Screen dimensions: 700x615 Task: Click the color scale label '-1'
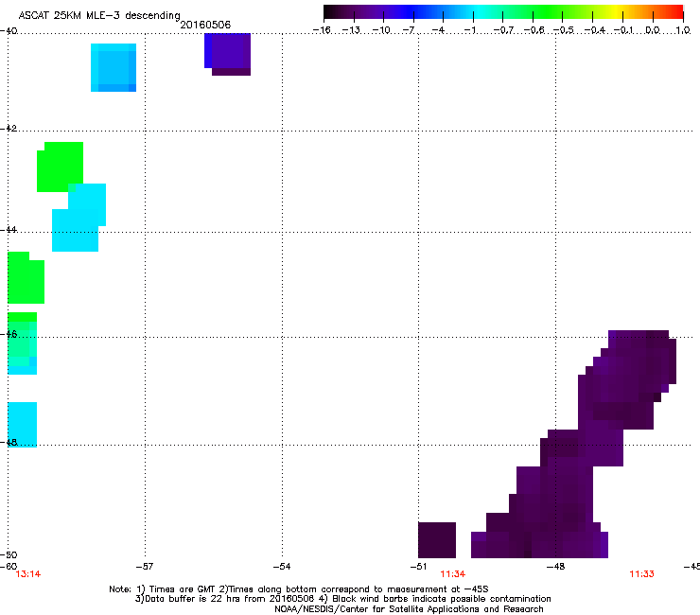pyautogui.click(x=469, y=30)
